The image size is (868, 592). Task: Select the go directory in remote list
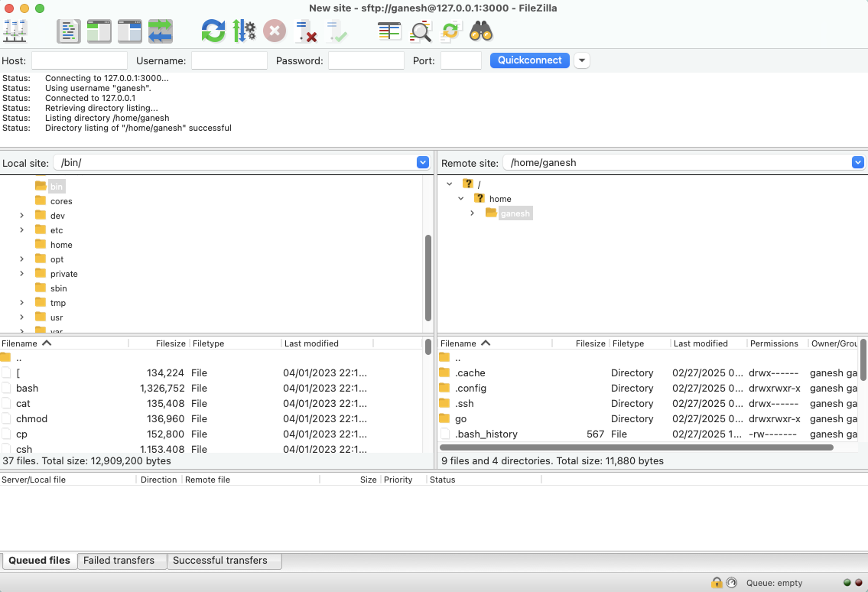pos(649,418)
